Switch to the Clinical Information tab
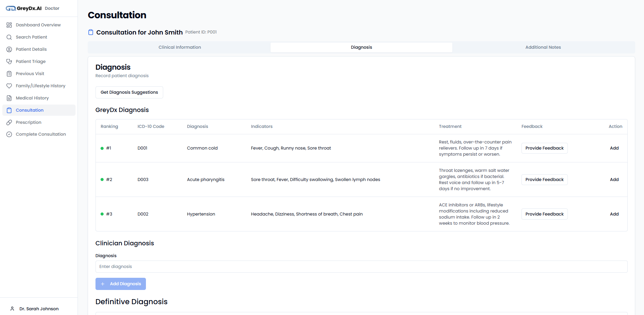This screenshot has width=644, height=315. pos(179,47)
